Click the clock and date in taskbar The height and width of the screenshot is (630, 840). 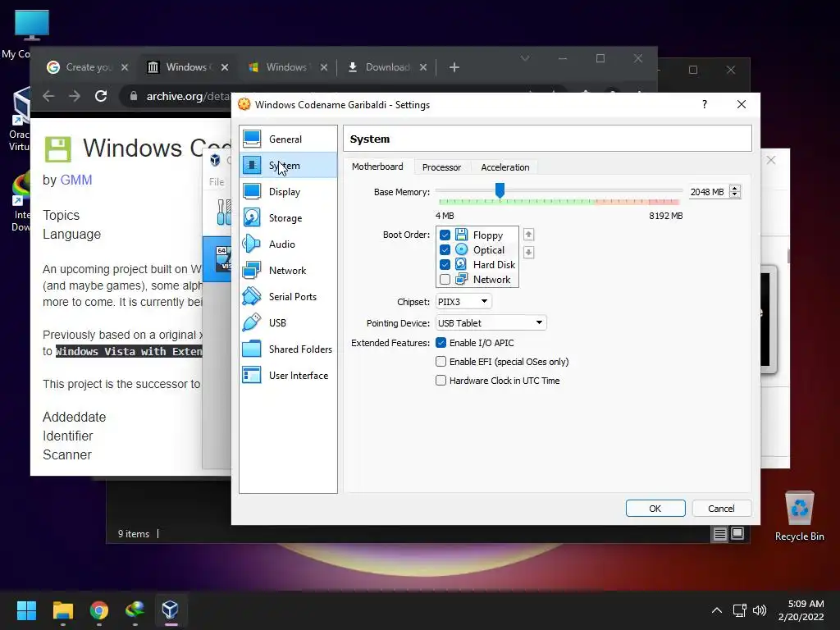tap(802, 610)
